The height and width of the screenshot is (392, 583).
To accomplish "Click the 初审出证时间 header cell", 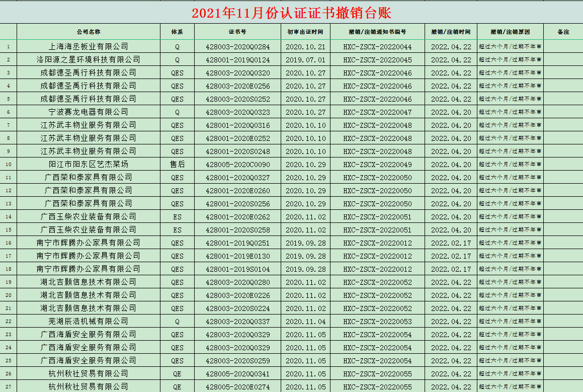I will point(305,32).
